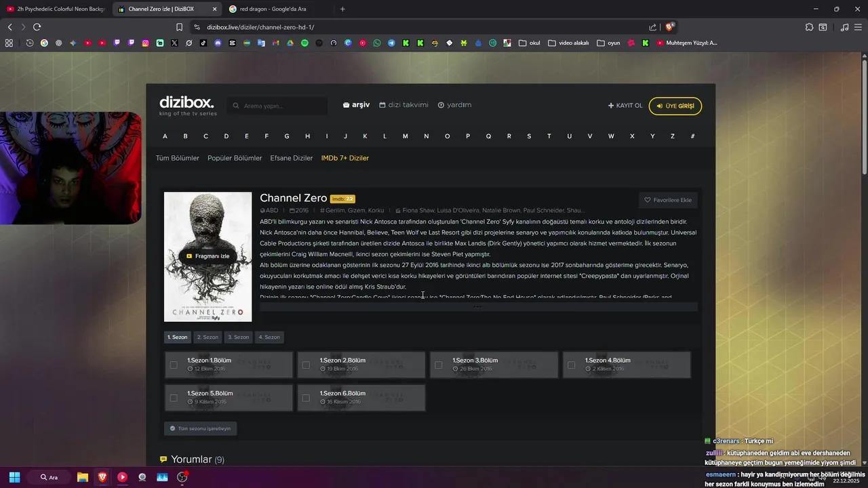Open the browser extensions puzzle icon
Image resolution: width=868 pixels, height=488 pixels.
point(809,27)
